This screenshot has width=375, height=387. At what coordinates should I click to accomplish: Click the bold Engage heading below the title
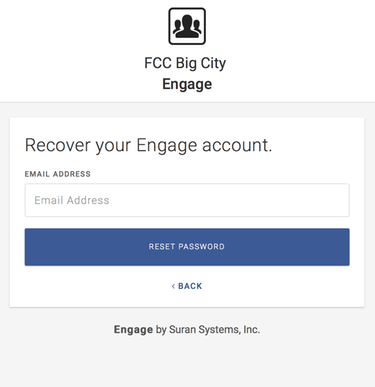[187, 84]
